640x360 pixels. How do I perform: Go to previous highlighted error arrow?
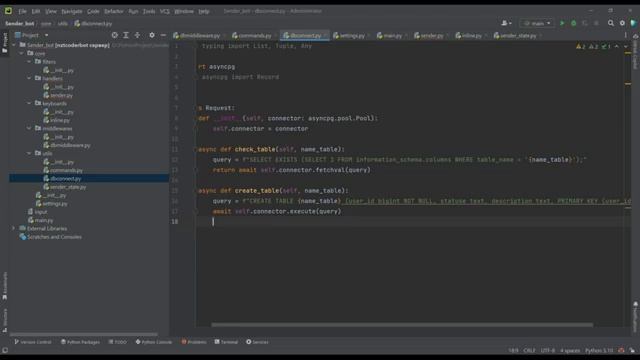click(617, 47)
